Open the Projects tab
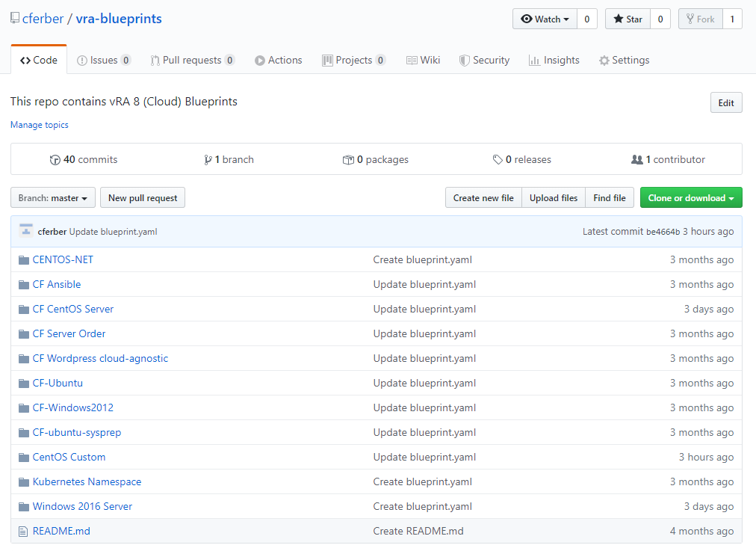This screenshot has height=551, width=756. [354, 61]
